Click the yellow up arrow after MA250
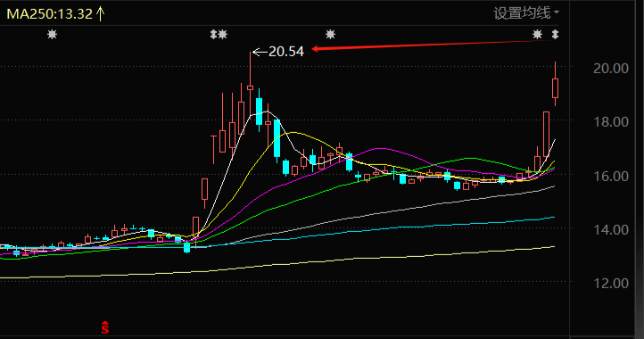Viewport: 644px width, 339px height. tap(100, 13)
